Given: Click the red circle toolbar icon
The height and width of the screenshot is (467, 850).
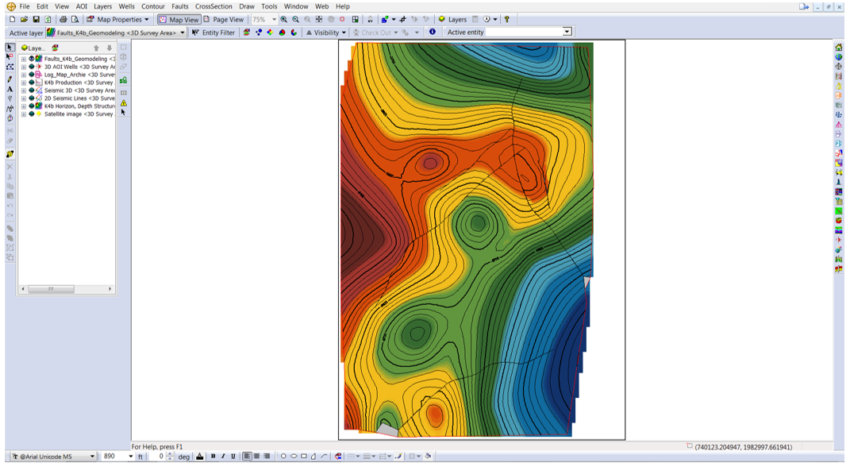Looking at the screenshot, I should coord(342,20).
